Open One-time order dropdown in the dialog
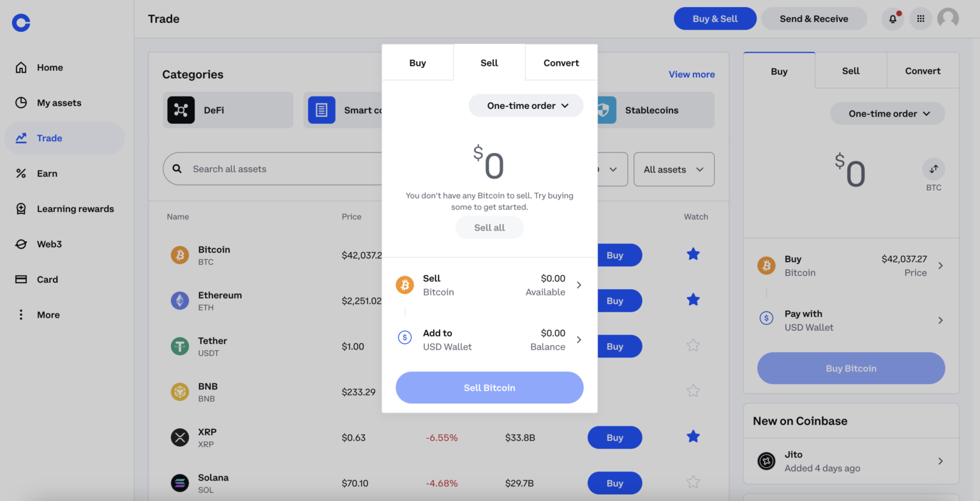980x501 pixels. tap(526, 106)
